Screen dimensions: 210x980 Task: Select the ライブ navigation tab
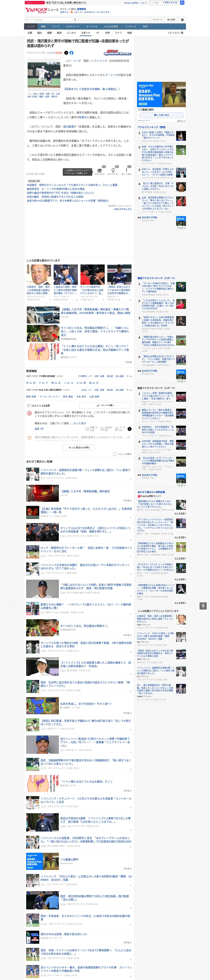click(x=56, y=27)
